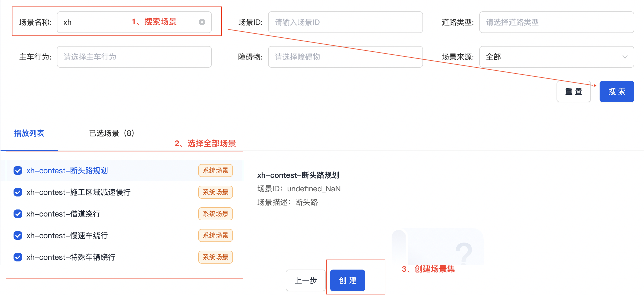Image resolution: width=644 pixels, height=295 pixels.
Task: Toggle the xh-contest-慢速车绕行 selection checkbox
Action: [17, 235]
